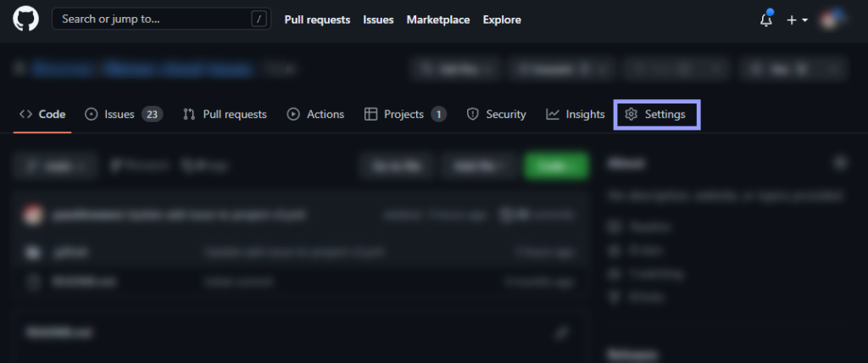Open Issues in top navigation bar
This screenshot has height=363, width=868.
[x=378, y=20]
